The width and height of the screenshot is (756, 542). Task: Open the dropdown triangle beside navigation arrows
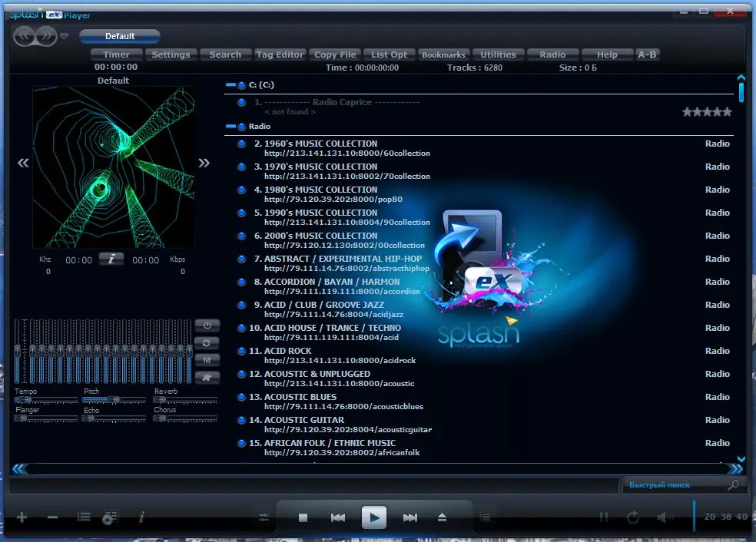(x=64, y=36)
